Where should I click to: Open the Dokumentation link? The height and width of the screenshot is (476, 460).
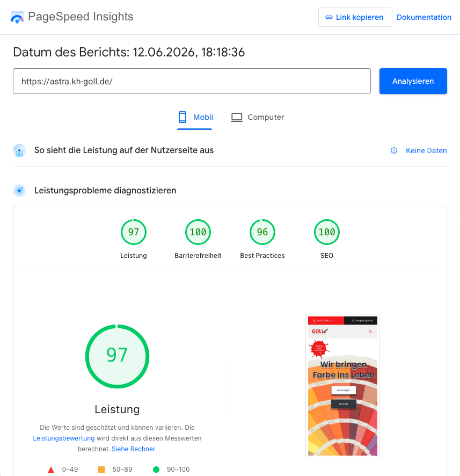point(424,17)
